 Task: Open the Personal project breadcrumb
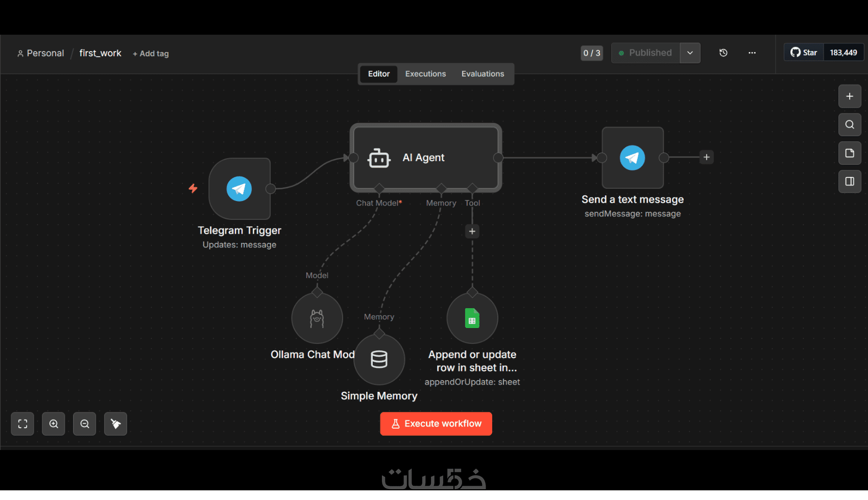(41, 53)
